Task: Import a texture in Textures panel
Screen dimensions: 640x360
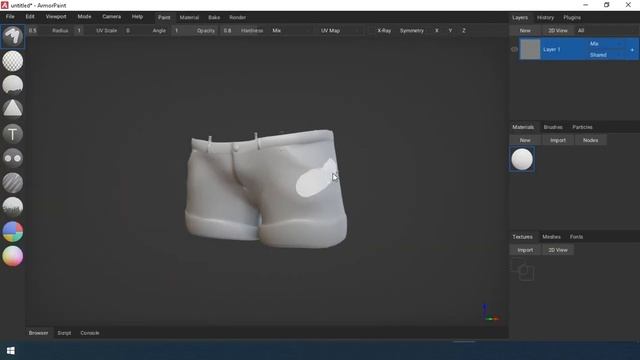Action: click(x=525, y=250)
